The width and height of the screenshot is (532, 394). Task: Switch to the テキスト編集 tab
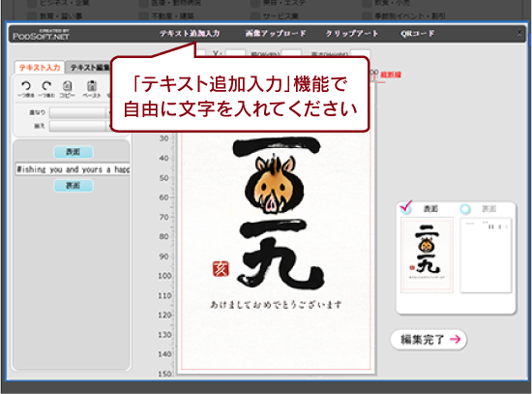(89, 68)
